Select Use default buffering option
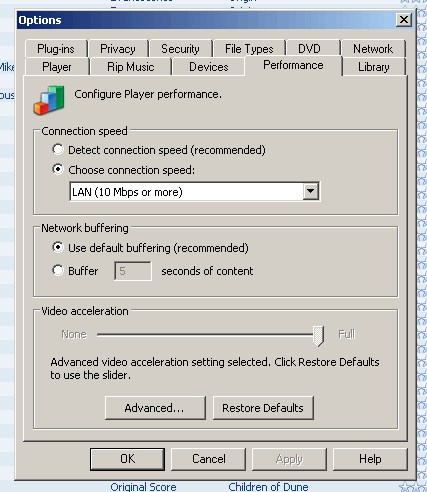427x492 pixels. (x=58, y=247)
